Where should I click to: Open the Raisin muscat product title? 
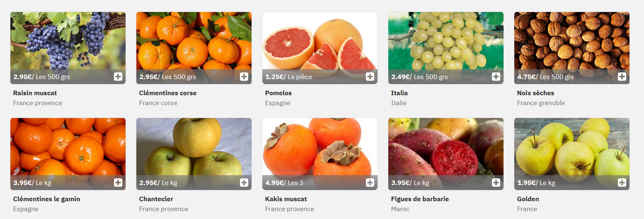35,93
